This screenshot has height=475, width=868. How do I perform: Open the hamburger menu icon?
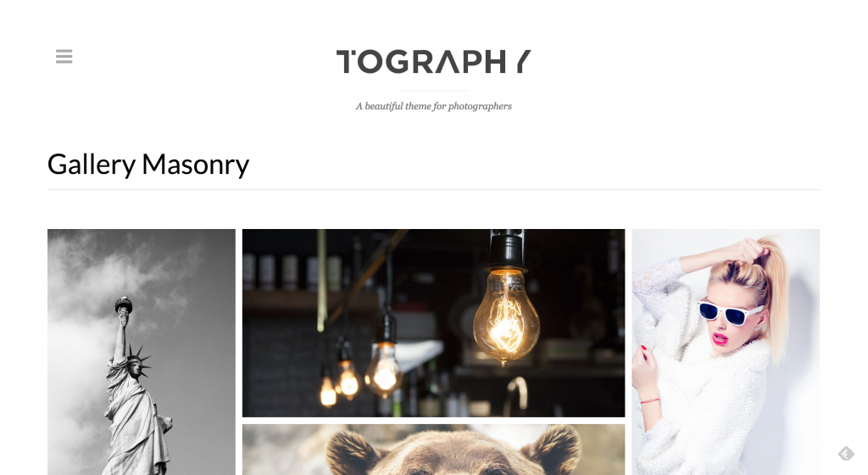point(64,57)
